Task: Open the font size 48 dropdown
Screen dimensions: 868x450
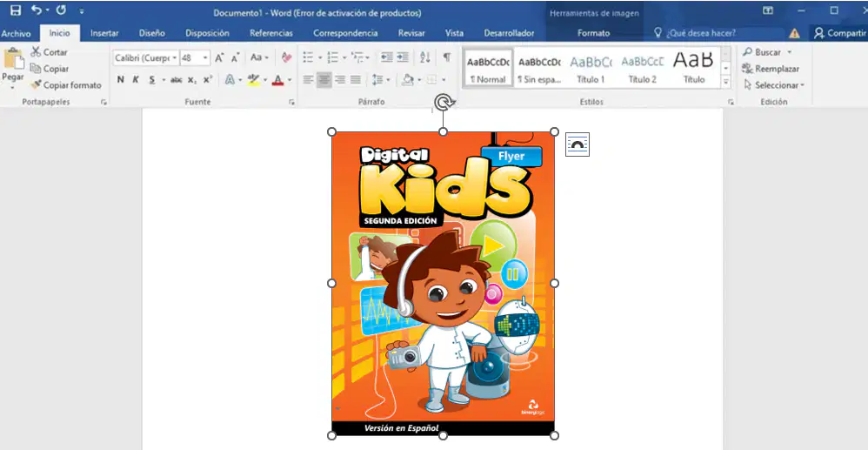Action: [205, 57]
